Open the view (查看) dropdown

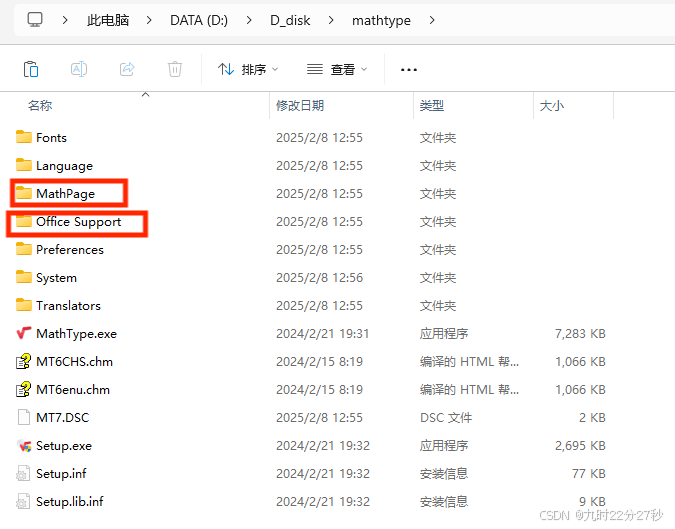[x=337, y=69]
